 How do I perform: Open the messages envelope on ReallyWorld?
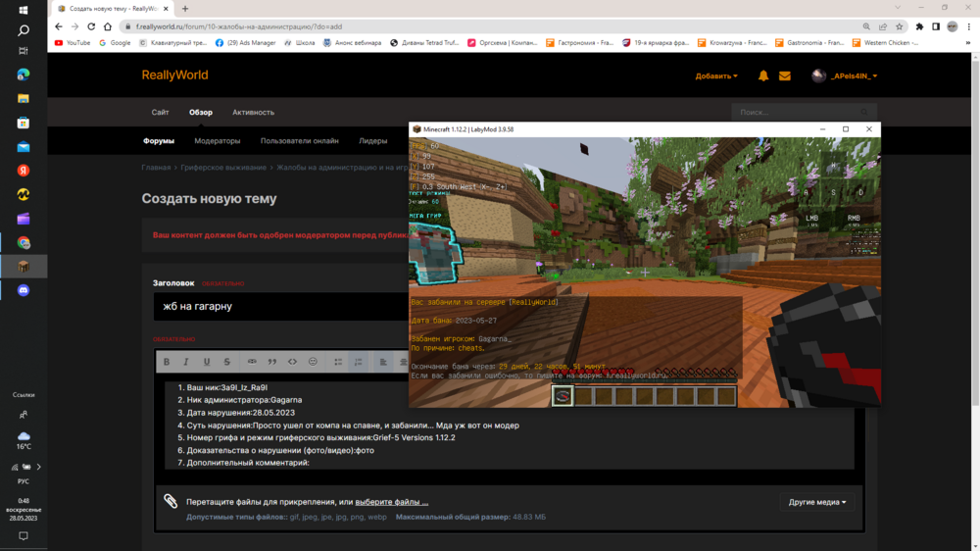(785, 75)
